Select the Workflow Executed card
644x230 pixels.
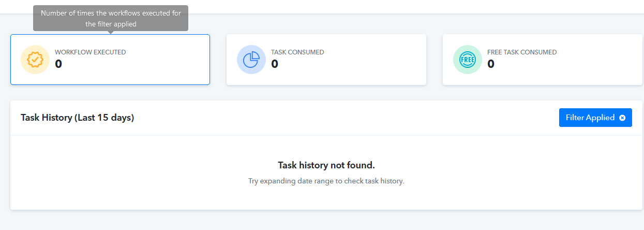(x=110, y=60)
